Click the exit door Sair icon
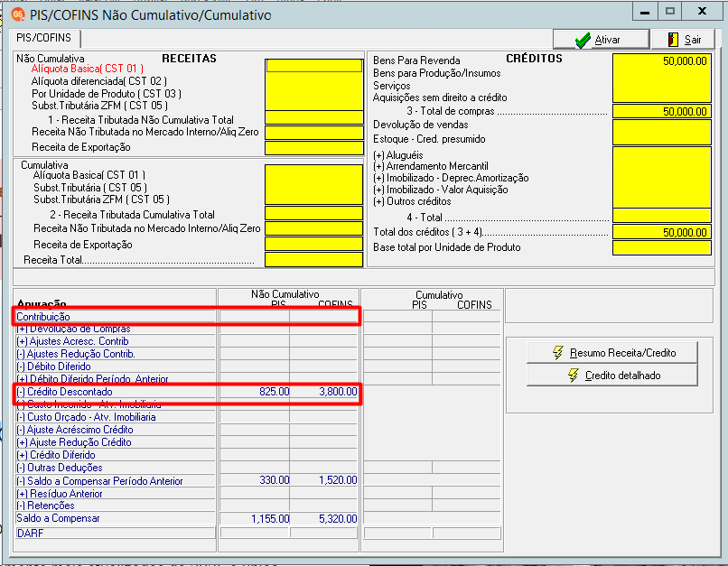728x566 pixels. point(673,40)
